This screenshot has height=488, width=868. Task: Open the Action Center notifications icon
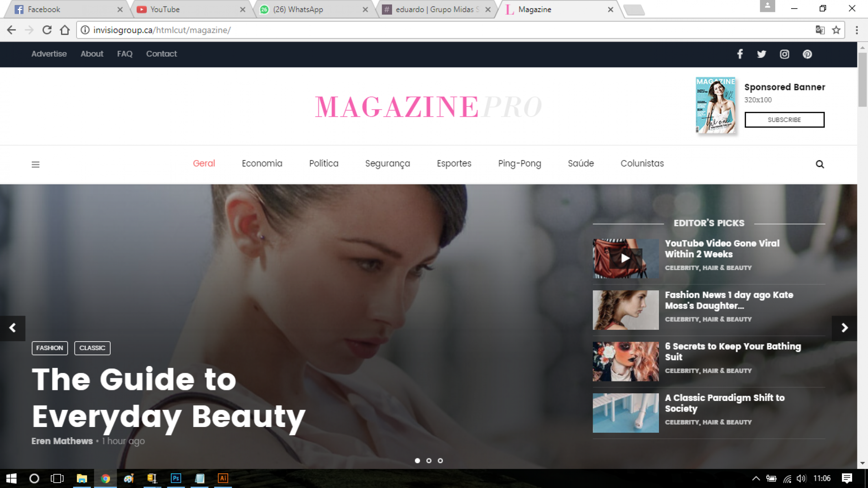pos(847,478)
